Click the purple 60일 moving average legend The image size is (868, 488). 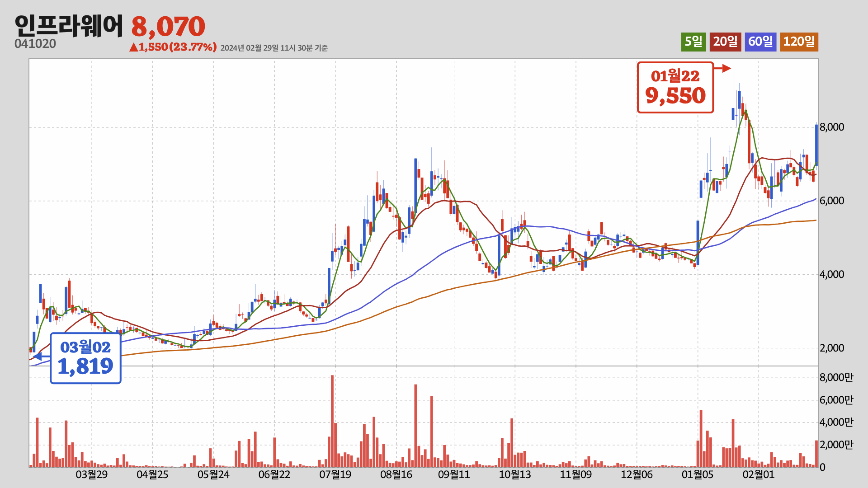(760, 42)
